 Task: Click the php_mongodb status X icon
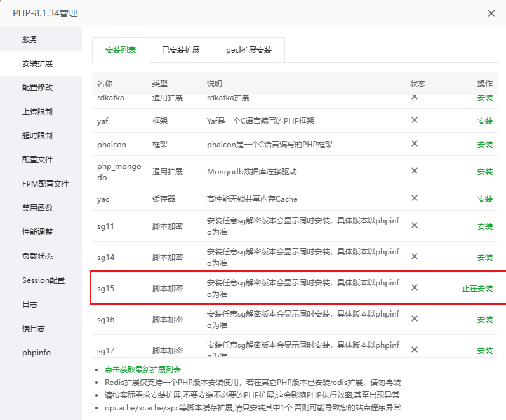click(415, 171)
